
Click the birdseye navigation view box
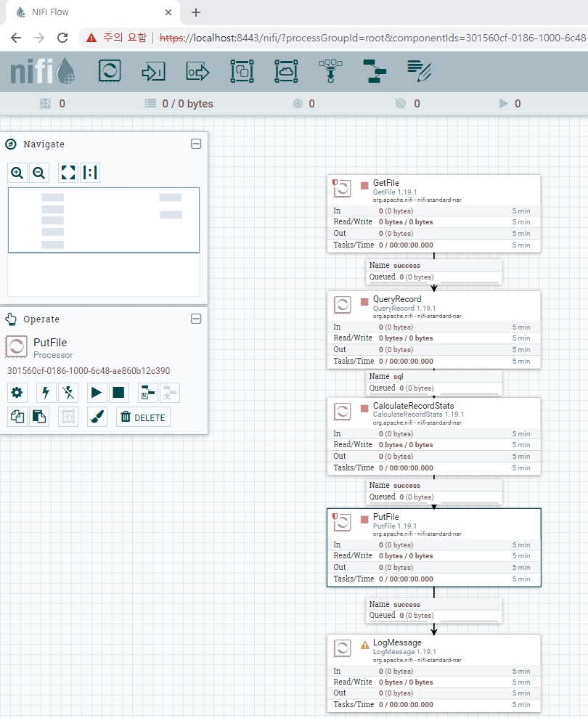[104, 220]
